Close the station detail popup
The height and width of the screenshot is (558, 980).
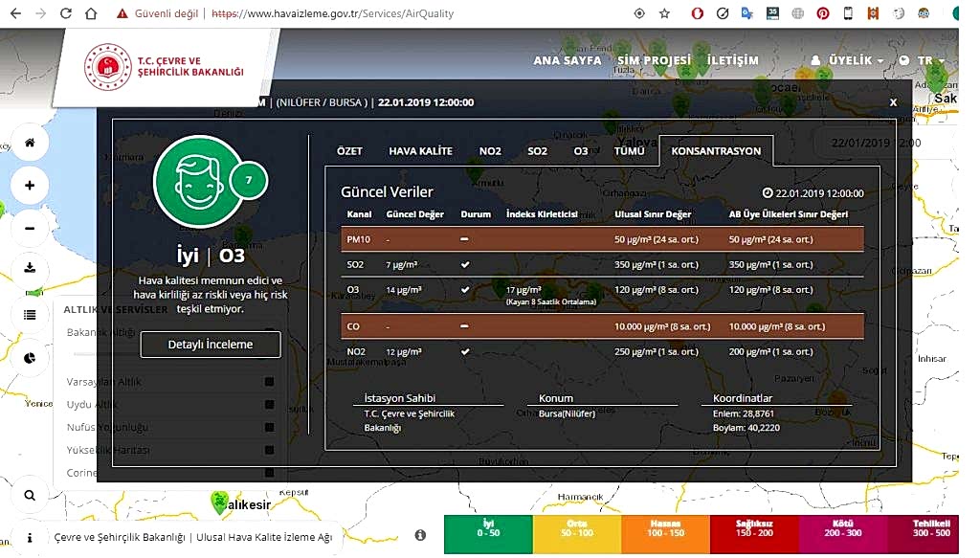[x=893, y=102]
